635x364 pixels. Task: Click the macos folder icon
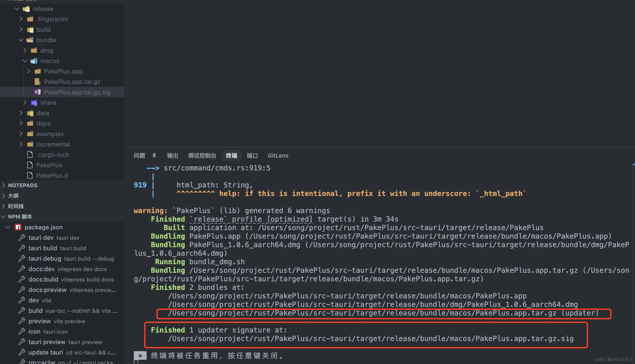point(34,61)
